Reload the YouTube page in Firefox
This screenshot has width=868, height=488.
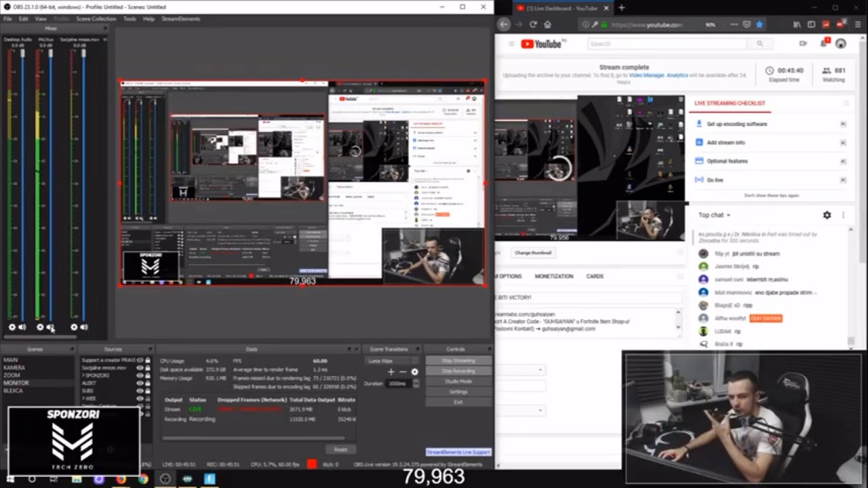click(x=533, y=24)
